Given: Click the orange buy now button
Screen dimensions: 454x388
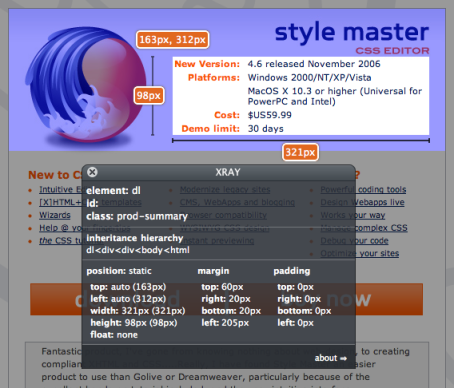Looking at the screenshot, I should click(328, 299).
